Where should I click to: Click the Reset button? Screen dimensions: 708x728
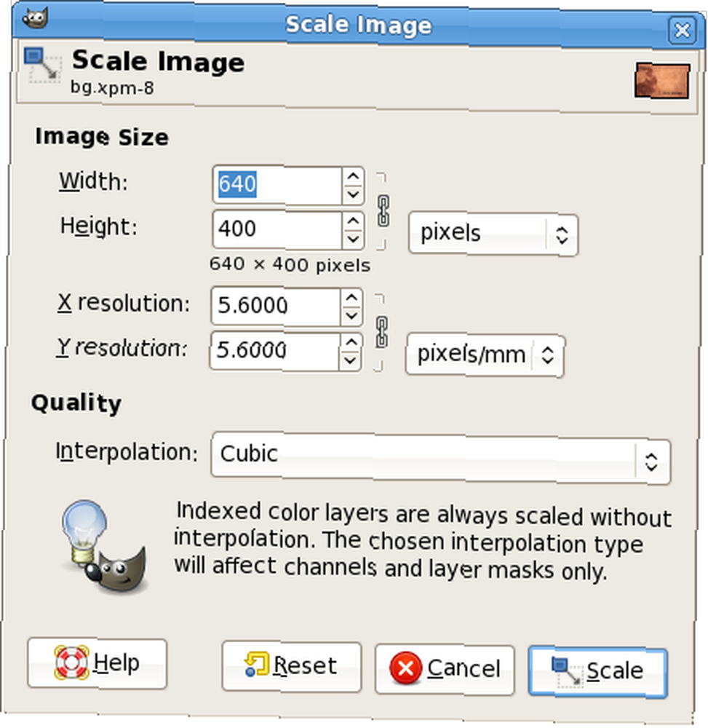(x=291, y=666)
